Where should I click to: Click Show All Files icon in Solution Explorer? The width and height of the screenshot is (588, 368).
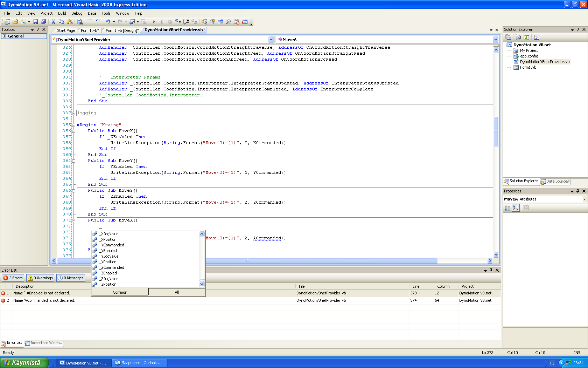coord(518,37)
